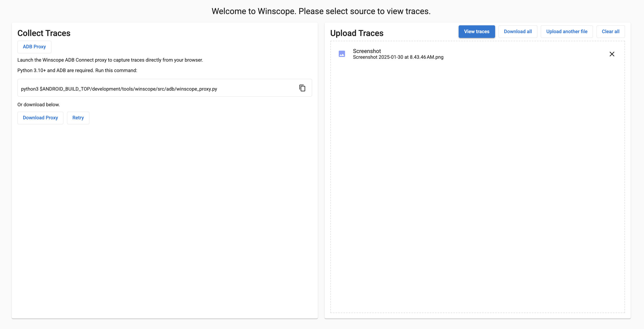This screenshot has height=329, width=644.
Task: Click the dashed upload drop area
Action: 477,183
